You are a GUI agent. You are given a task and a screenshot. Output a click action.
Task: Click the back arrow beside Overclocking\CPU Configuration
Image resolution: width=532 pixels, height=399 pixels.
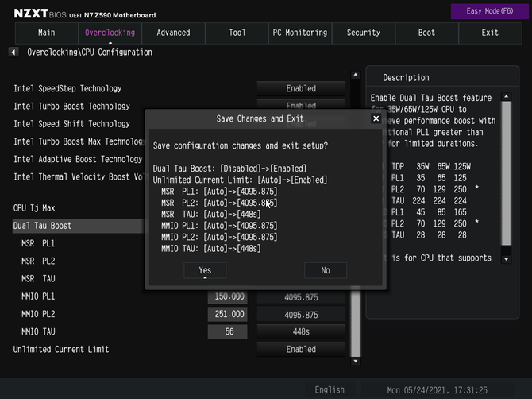(13, 52)
